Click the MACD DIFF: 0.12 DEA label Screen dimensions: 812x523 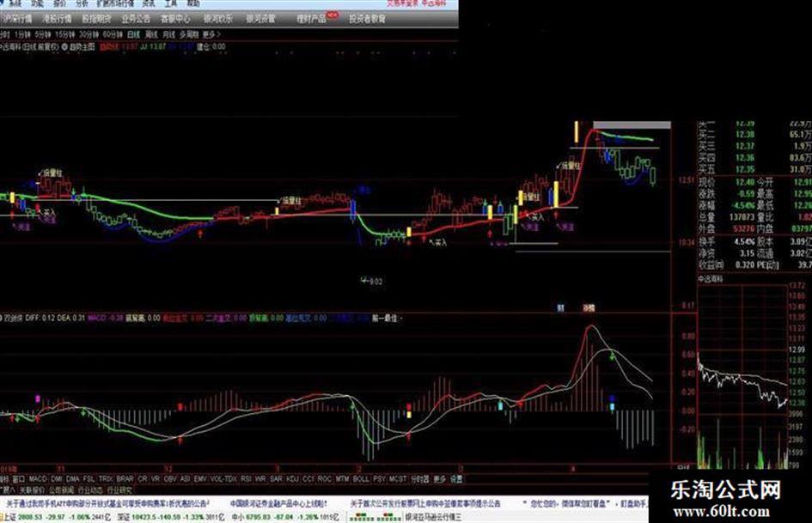point(55,318)
